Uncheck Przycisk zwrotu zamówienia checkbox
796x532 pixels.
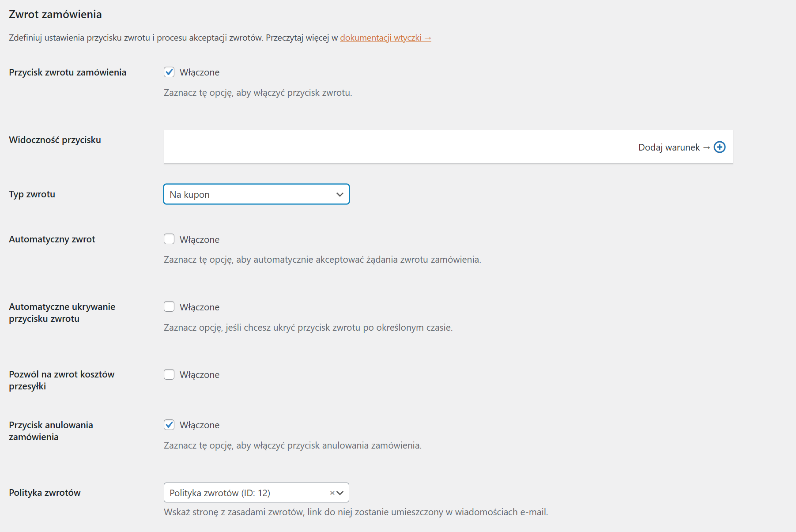click(x=169, y=72)
